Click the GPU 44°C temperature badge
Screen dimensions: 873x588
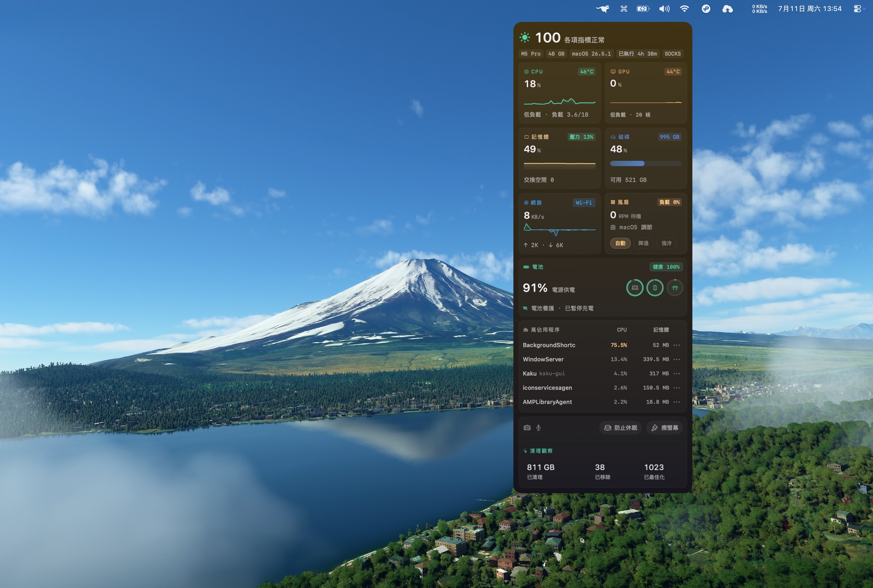click(x=673, y=72)
